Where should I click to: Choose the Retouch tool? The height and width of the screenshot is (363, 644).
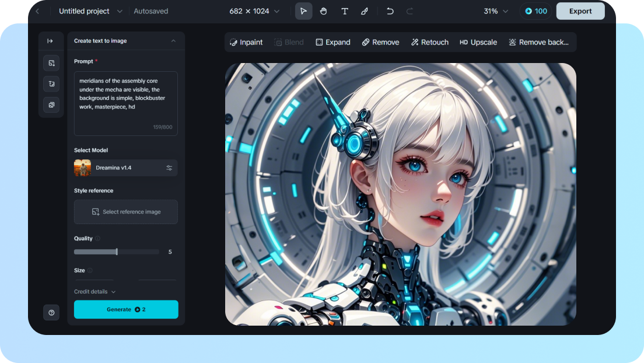(x=429, y=43)
